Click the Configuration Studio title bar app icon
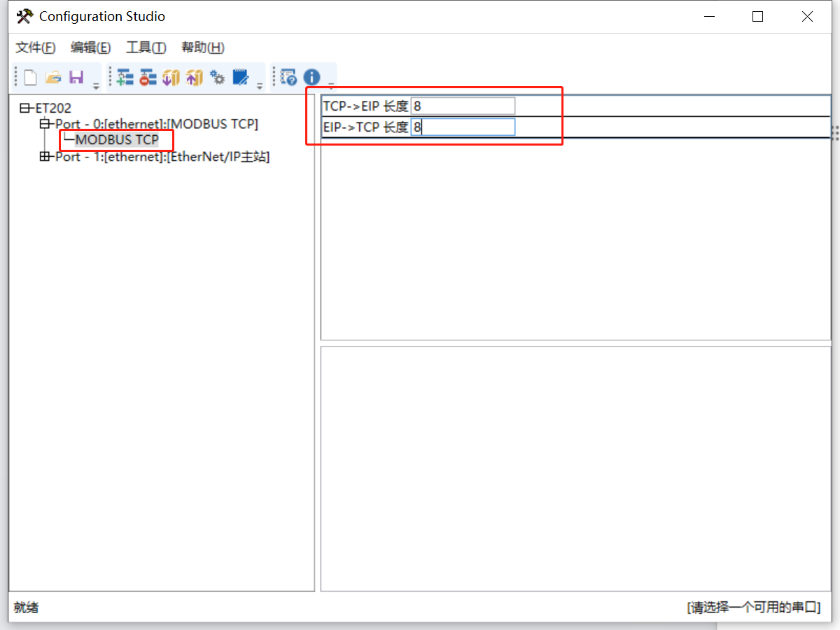 click(x=24, y=16)
